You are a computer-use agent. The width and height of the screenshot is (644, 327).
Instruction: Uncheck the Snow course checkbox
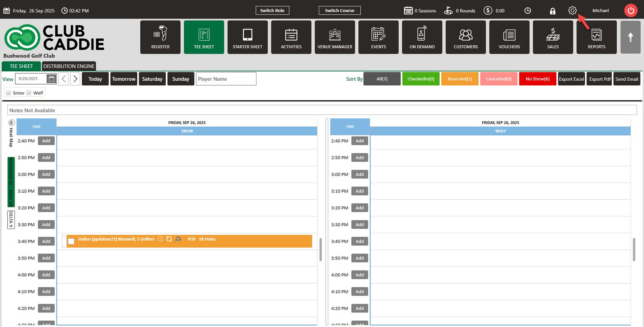(8, 93)
